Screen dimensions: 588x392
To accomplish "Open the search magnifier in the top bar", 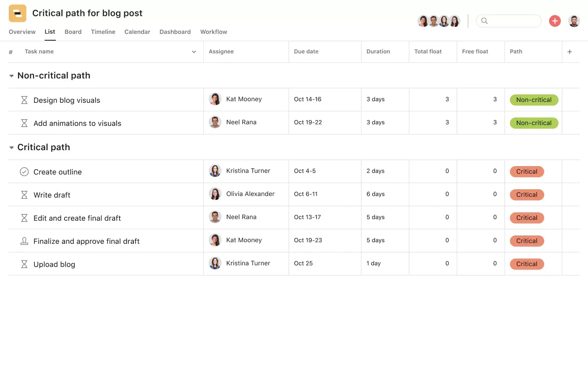I will click(484, 21).
